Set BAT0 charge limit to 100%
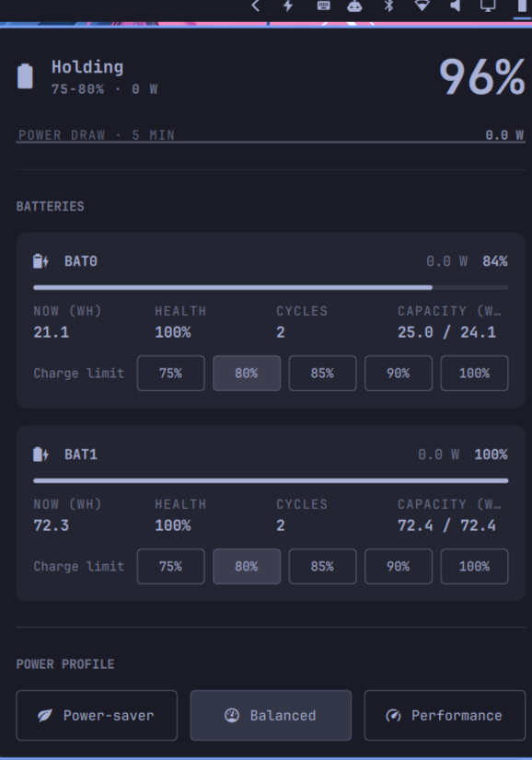The height and width of the screenshot is (760, 532). tap(474, 374)
